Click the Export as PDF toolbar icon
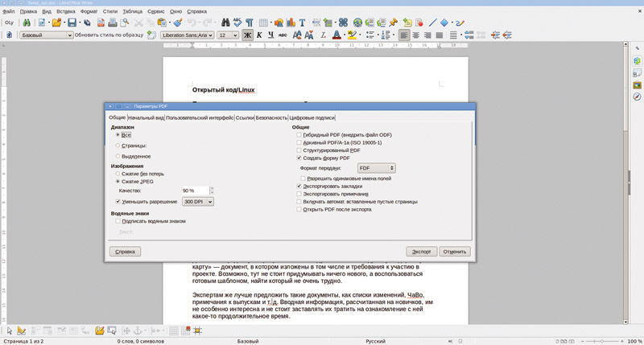The height and width of the screenshot is (345, 644). (x=101, y=23)
